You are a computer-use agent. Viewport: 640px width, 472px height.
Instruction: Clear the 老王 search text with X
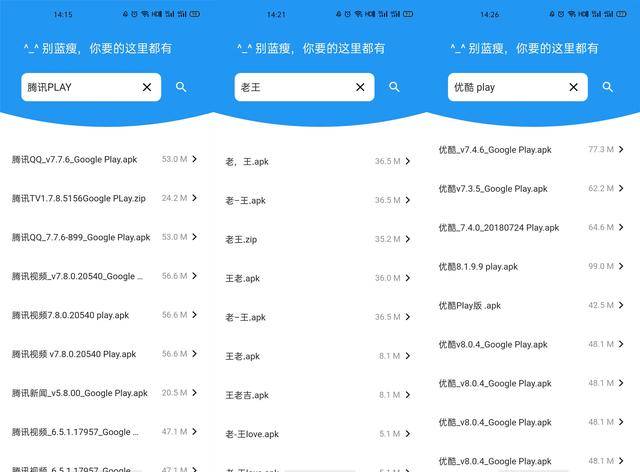[360, 87]
